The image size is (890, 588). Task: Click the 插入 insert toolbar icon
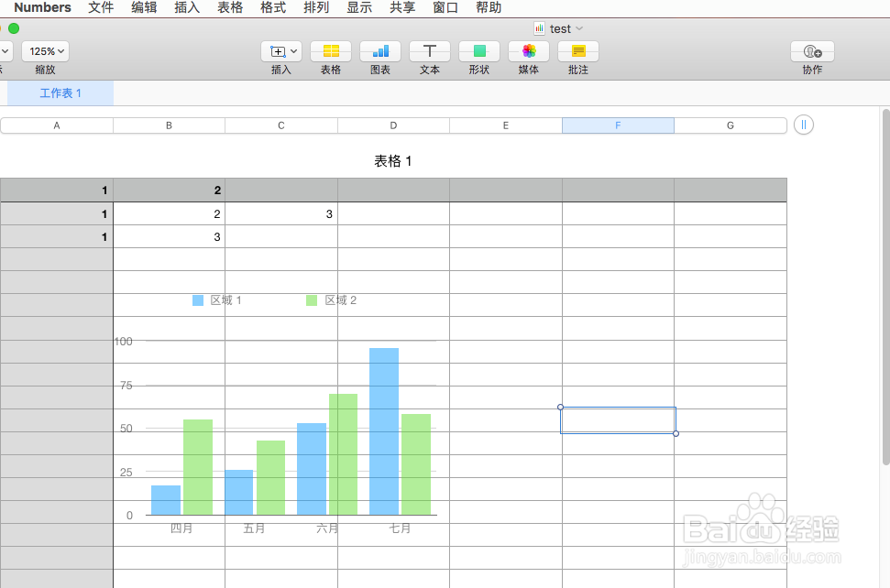277,51
